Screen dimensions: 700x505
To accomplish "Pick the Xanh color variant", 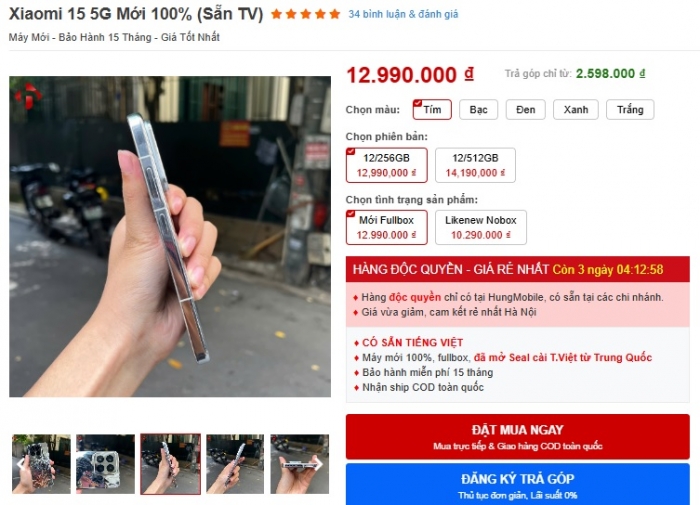I will pos(575,110).
